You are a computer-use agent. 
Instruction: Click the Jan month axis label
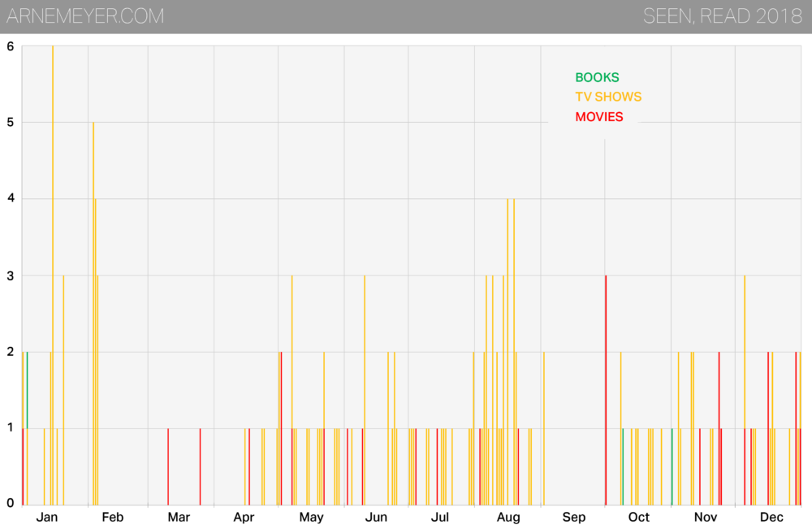point(46,517)
